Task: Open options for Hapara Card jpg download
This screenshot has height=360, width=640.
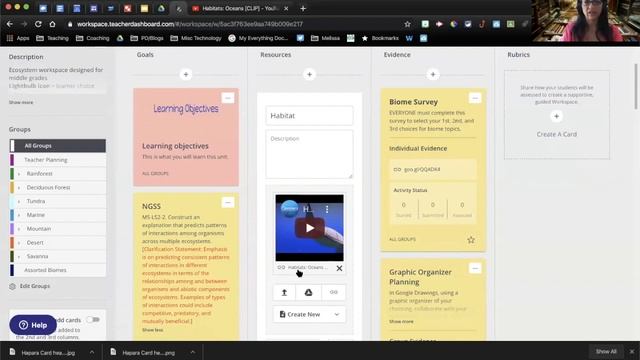Action: pyautogui.click(x=92, y=352)
